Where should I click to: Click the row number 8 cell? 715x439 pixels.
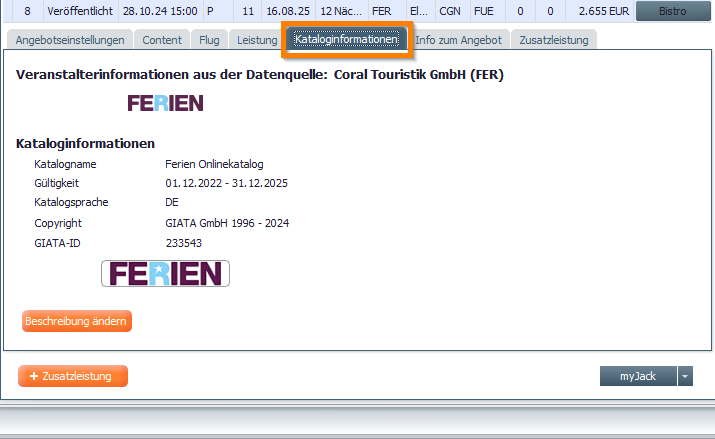(27, 11)
